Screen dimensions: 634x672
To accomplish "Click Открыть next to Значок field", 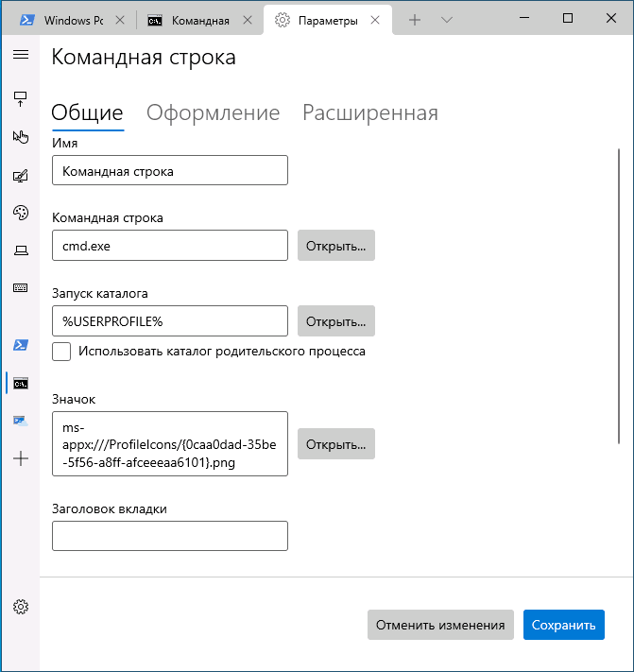I will coord(336,444).
